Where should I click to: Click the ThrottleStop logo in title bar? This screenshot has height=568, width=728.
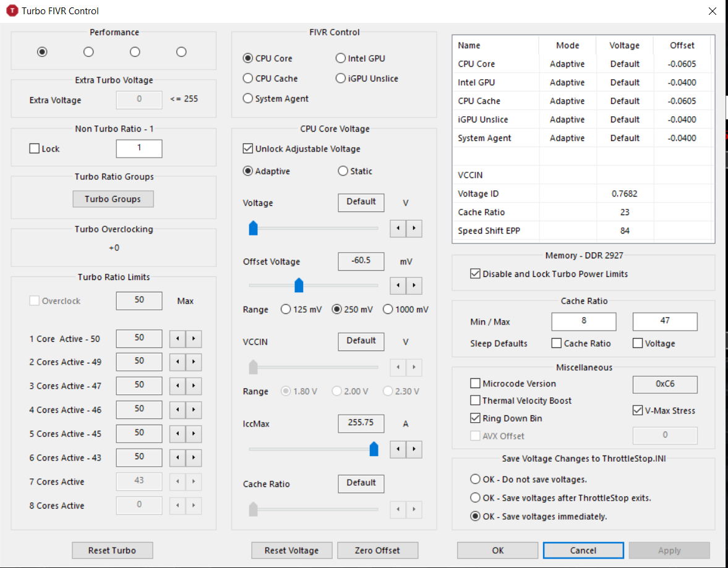(12, 11)
